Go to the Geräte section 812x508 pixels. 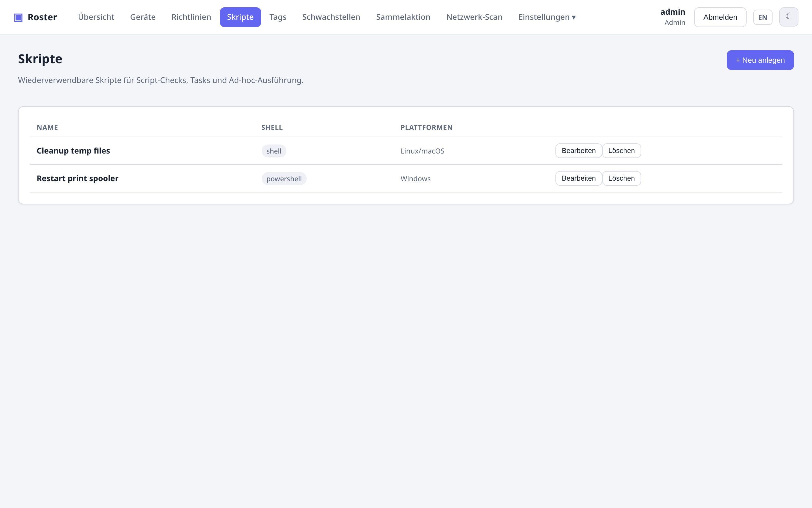[x=143, y=17]
